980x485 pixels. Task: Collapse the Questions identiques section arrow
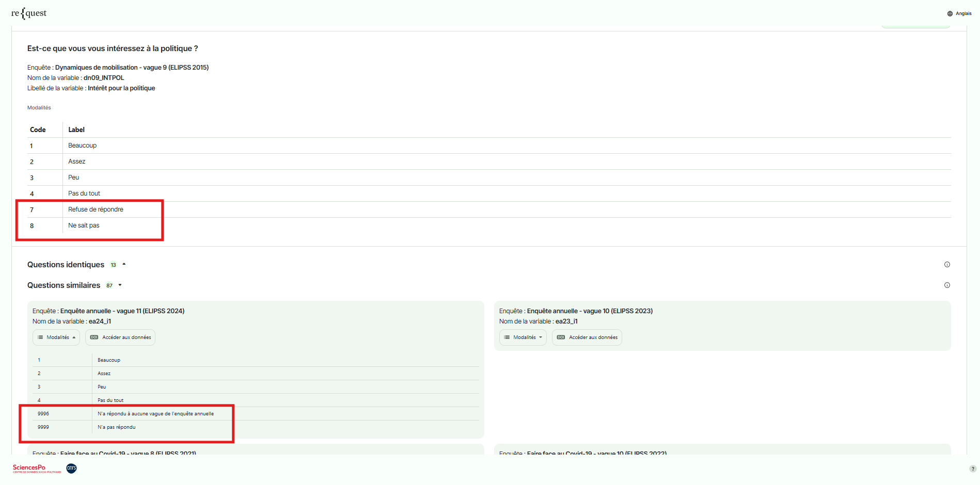124,265
